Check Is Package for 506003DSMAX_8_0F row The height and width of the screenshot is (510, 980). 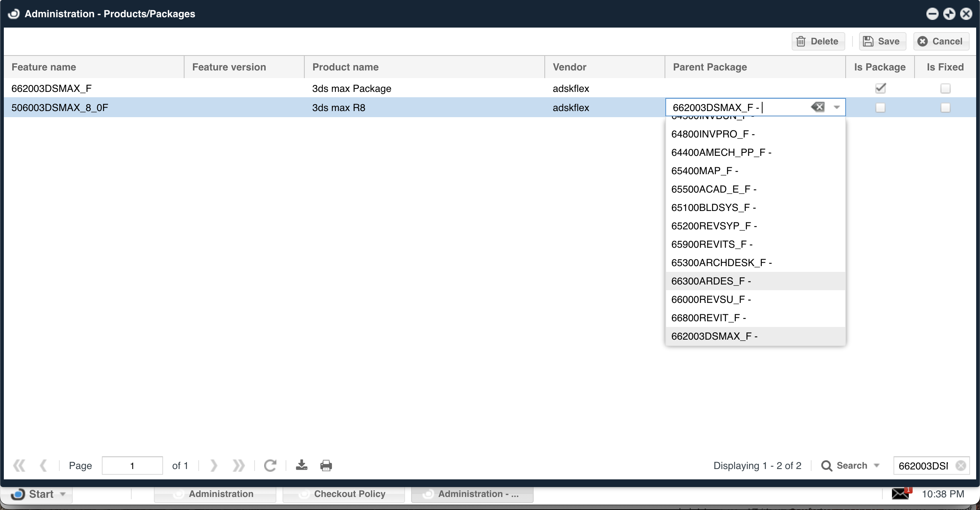pyautogui.click(x=880, y=108)
